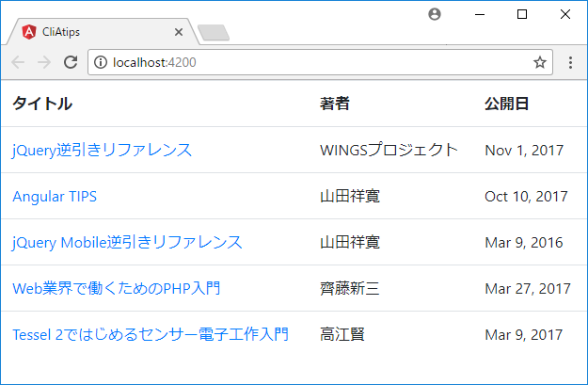Viewport: 588px width, 385px height.
Task: Select the date Mar 9, 2017
Action: [524, 335]
